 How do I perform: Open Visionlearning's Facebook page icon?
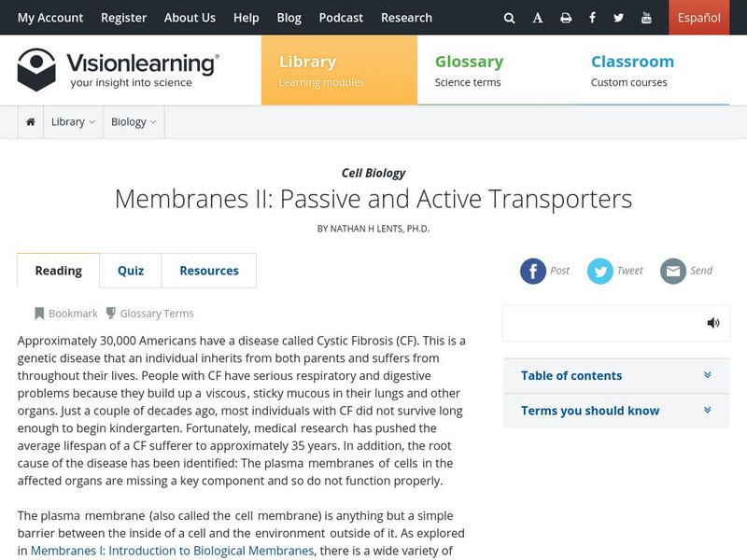point(593,18)
